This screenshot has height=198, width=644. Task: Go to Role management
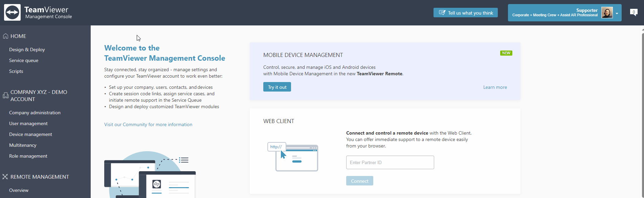click(28, 156)
